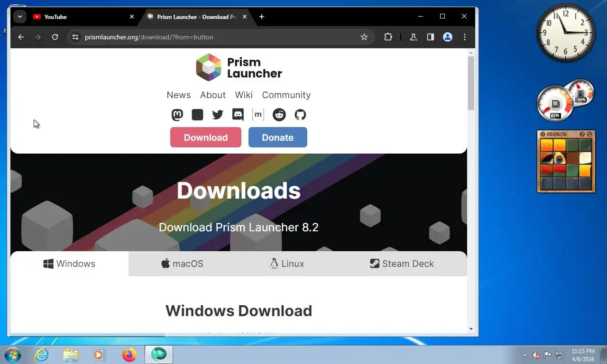607x364 pixels.
Task: Open the network tray icon
Action: tap(559, 355)
